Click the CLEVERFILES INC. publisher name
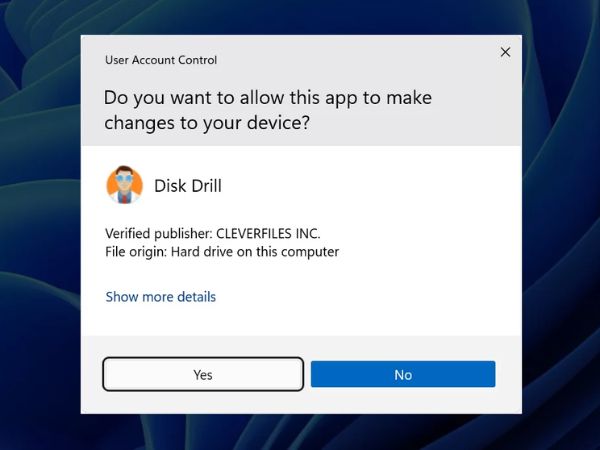Image resolution: width=600 pixels, height=450 pixels. [x=268, y=233]
